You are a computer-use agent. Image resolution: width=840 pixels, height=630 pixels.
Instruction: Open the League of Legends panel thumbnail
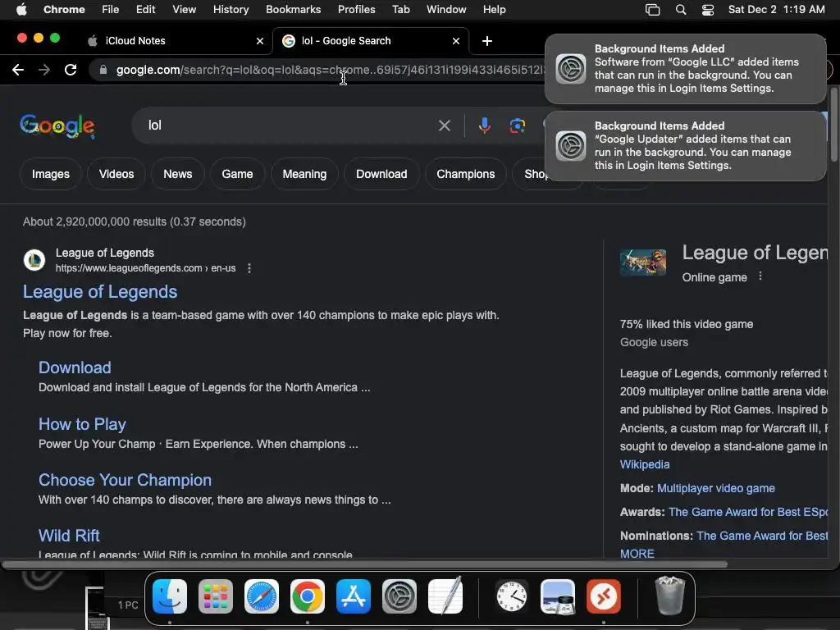643,262
